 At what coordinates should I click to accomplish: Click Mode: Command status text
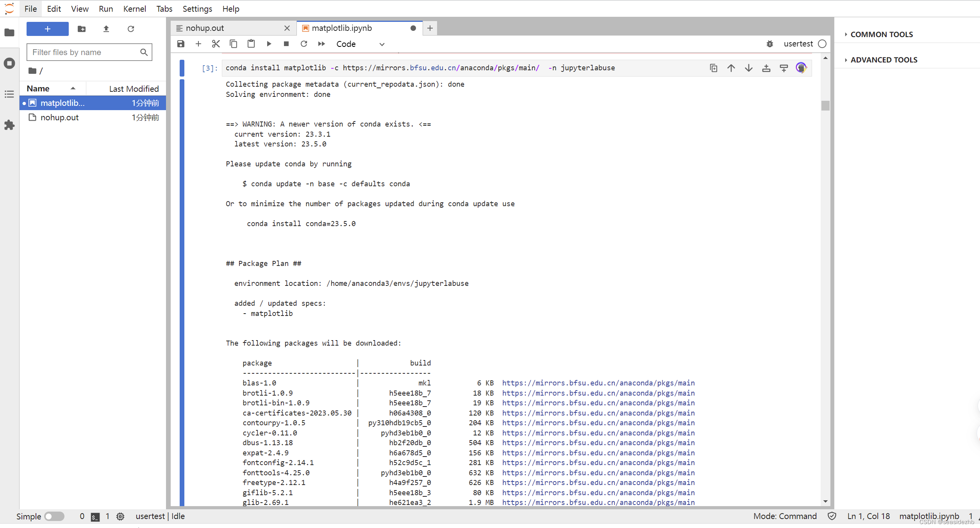785,516
